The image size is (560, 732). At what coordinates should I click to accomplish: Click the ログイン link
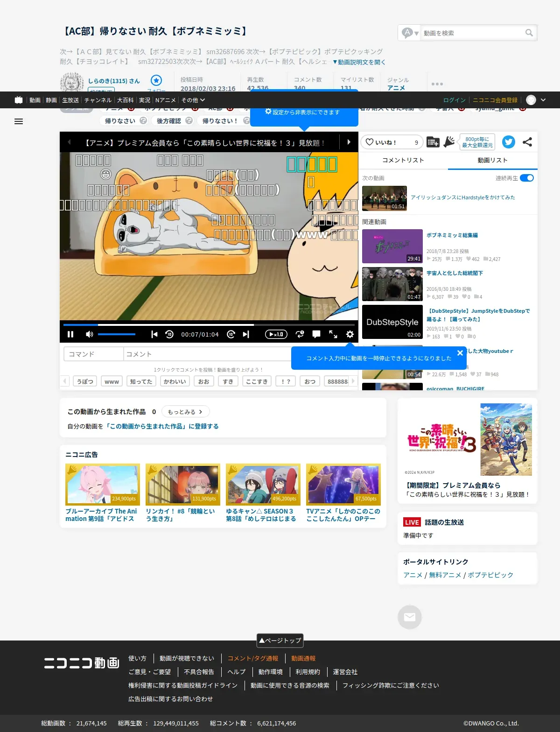455,100
